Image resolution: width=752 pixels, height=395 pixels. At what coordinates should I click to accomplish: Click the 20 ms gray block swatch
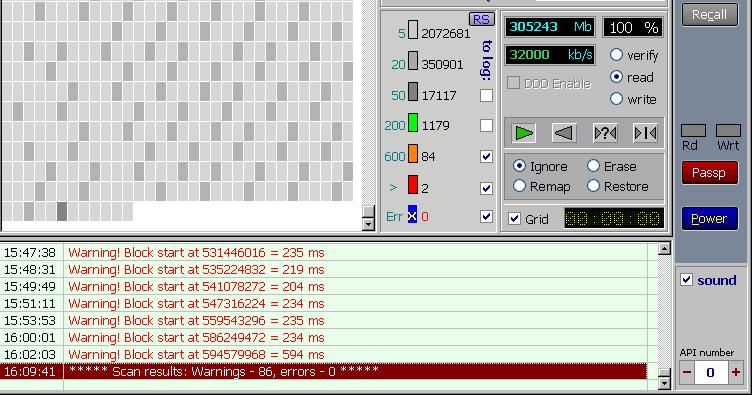pos(412,60)
